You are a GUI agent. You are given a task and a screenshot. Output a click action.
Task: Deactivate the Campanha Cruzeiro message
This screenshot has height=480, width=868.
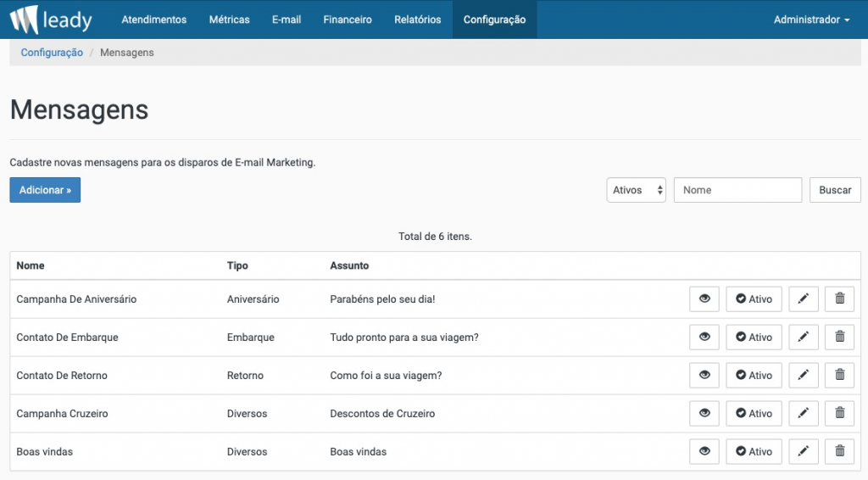(754, 414)
